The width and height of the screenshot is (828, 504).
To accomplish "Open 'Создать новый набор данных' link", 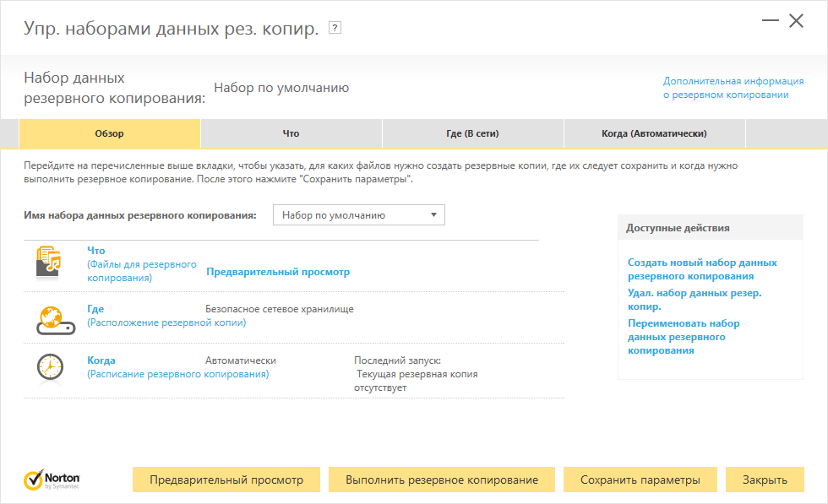I will [701, 269].
